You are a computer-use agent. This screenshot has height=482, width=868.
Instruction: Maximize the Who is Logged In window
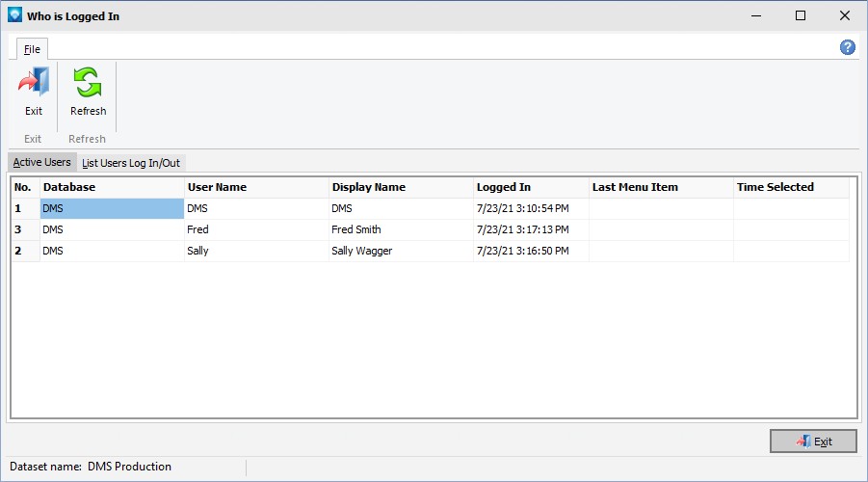[800, 15]
